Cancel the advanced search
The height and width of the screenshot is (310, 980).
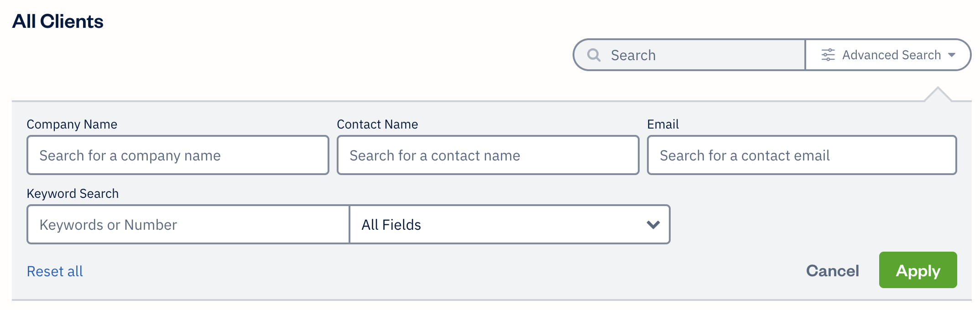click(832, 270)
